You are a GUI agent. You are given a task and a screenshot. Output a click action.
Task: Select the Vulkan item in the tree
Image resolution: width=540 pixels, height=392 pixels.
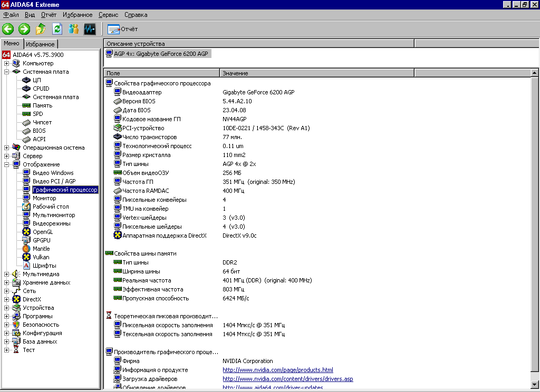pos(41,257)
